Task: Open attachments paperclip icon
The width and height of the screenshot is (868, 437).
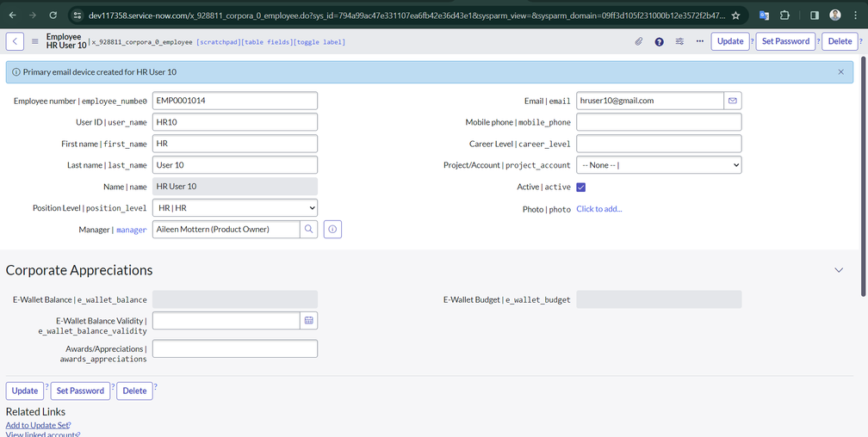Action: 639,41
